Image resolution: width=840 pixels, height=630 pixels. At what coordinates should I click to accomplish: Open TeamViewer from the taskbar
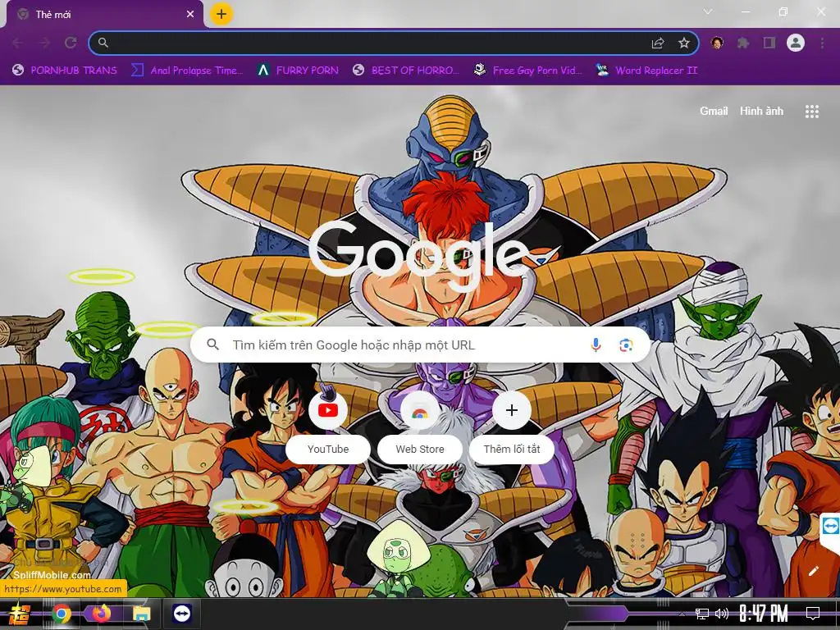click(182, 614)
